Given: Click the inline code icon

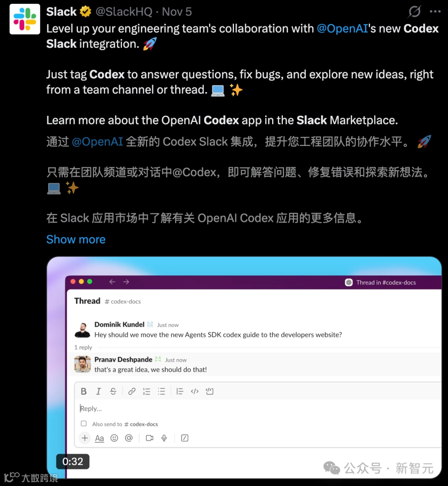Looking at the screenshot, I should pyautogui.click(x=195, y=391).
